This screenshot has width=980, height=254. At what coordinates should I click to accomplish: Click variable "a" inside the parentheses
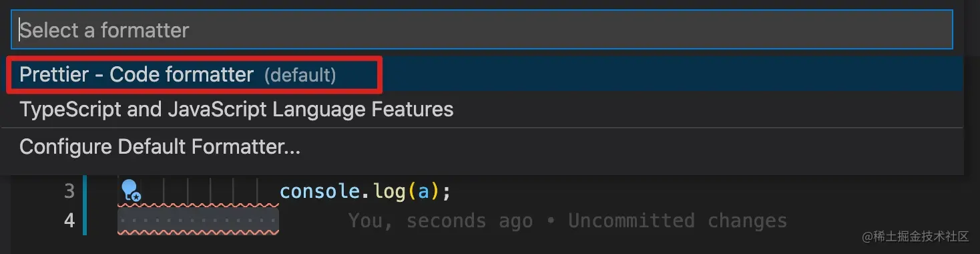[423, 193]
